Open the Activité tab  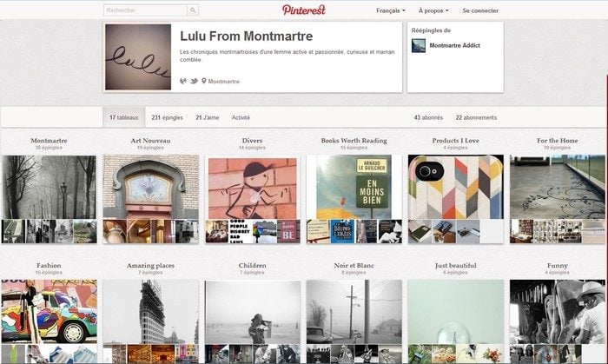241,117
